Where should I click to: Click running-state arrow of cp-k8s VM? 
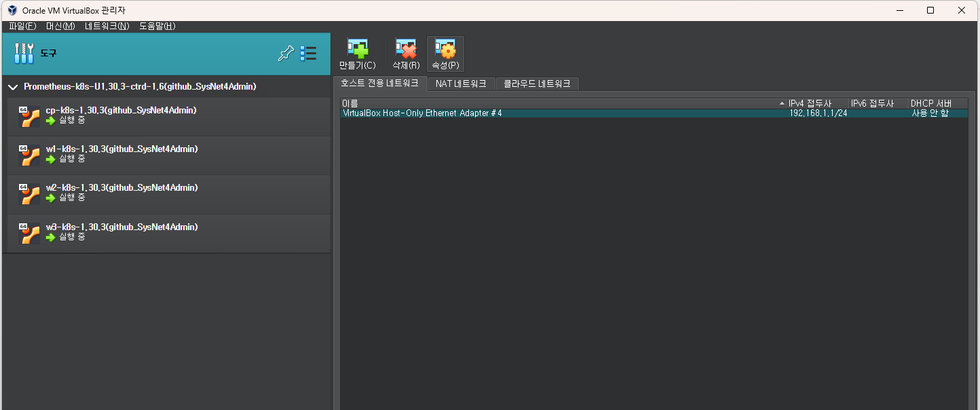pos(51,120)
